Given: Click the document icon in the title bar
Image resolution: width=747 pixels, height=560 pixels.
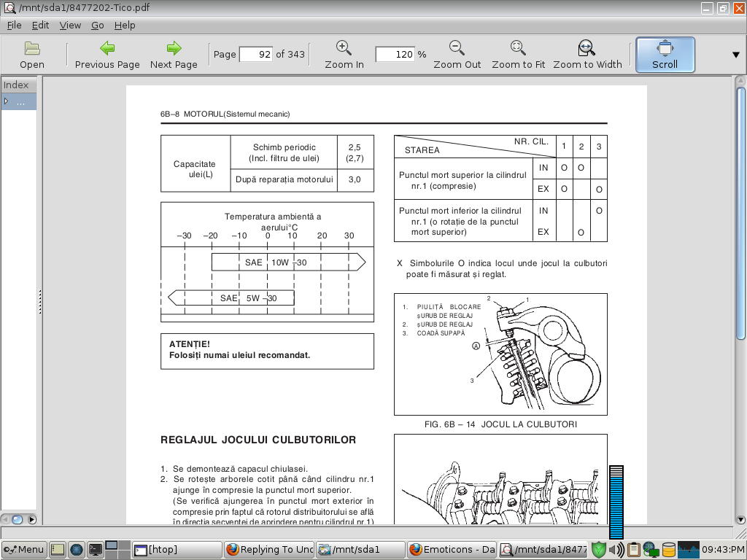Looking at the screenshot, I should pyautogui.click(x=9, y=7).
